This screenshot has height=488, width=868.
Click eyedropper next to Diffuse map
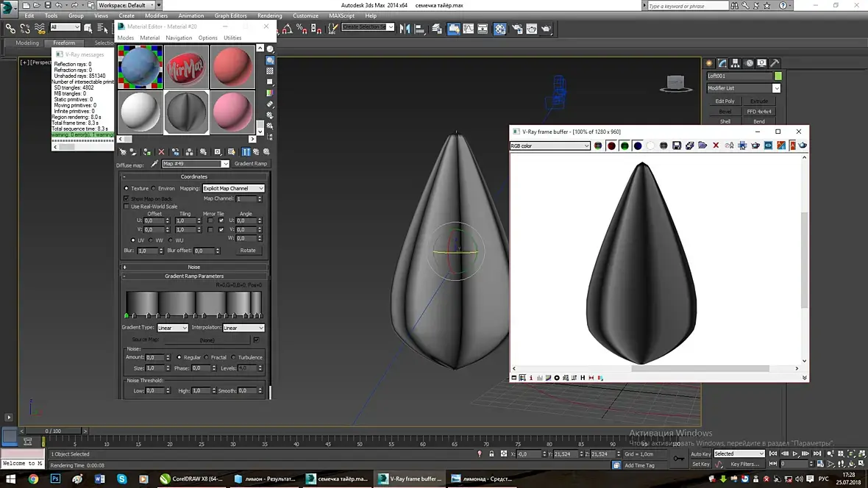click(154, 164)
